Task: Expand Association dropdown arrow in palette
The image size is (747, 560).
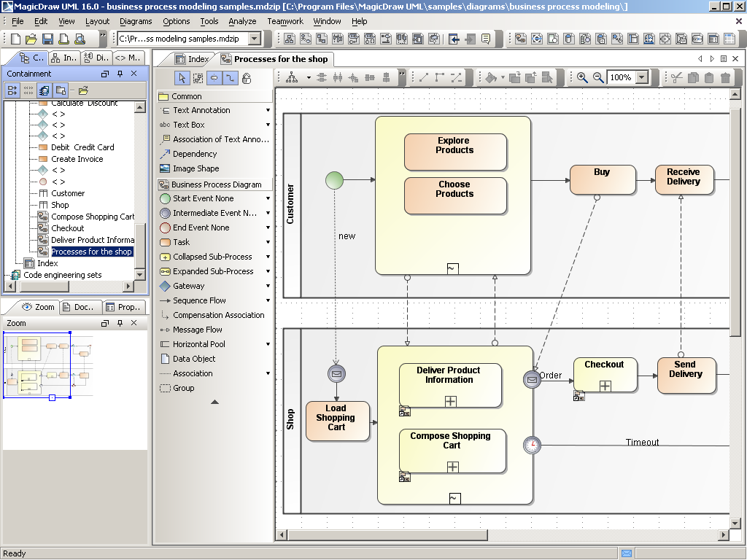Action: [x=268, y=373]
